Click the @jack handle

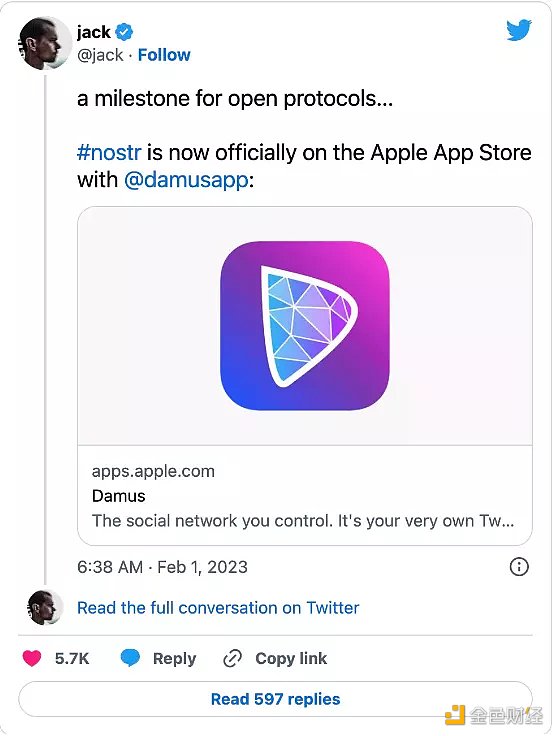[x=100, y=55]
